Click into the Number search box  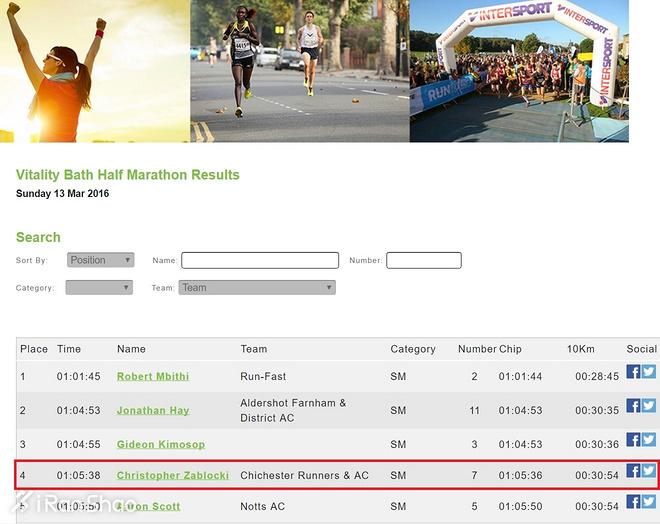click(x=423, y=260)
